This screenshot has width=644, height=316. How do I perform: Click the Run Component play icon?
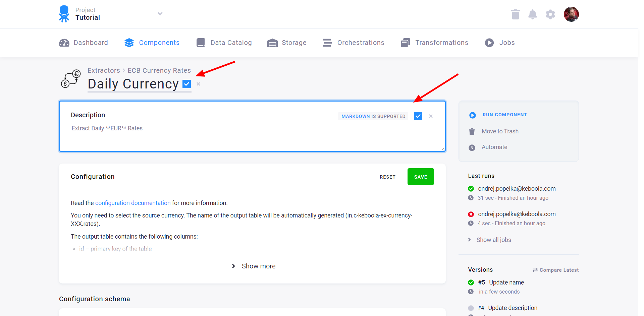point(472,115)
